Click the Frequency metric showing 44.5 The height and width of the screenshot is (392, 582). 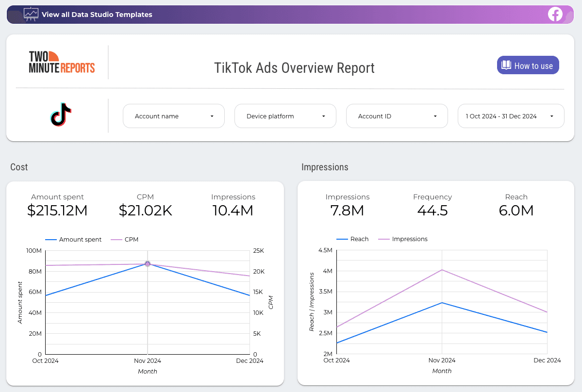[x=432, y=211]
